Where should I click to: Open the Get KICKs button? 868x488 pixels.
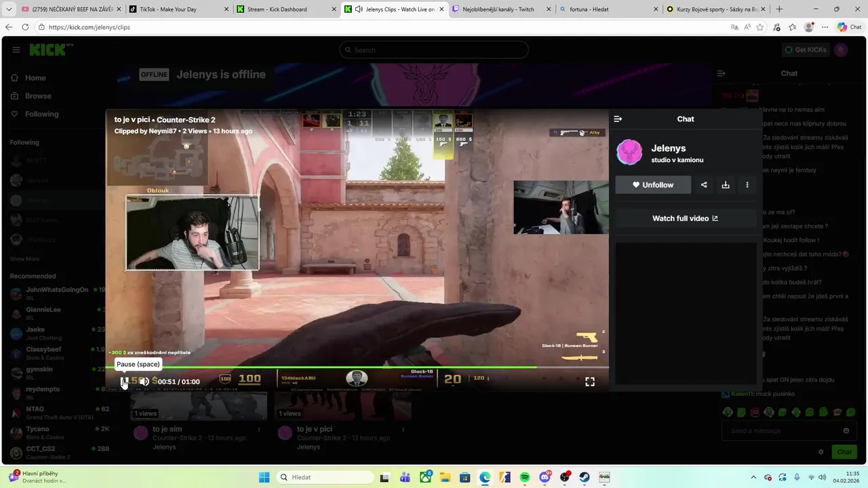(805, 49)
